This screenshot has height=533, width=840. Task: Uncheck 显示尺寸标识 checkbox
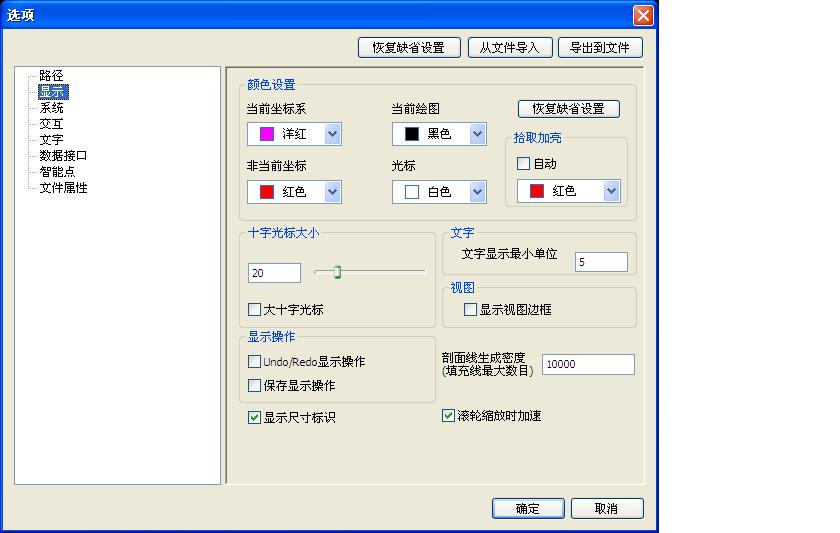coord(254,417)
